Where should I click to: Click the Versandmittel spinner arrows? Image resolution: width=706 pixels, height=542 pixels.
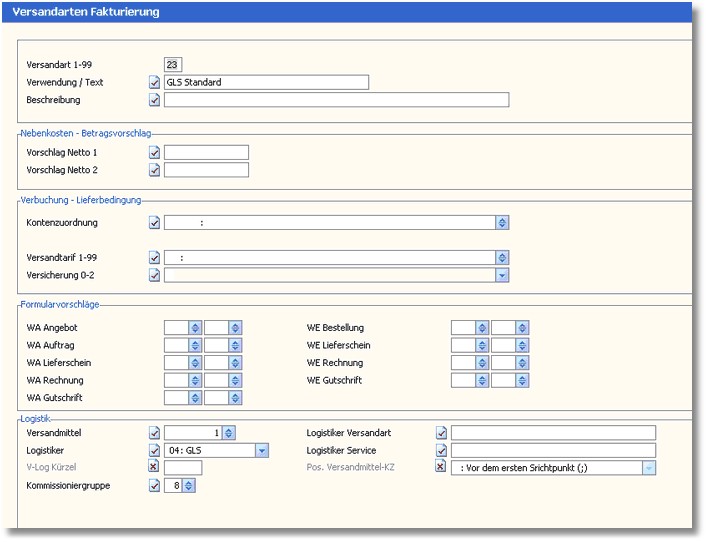[x=229, y=433]
